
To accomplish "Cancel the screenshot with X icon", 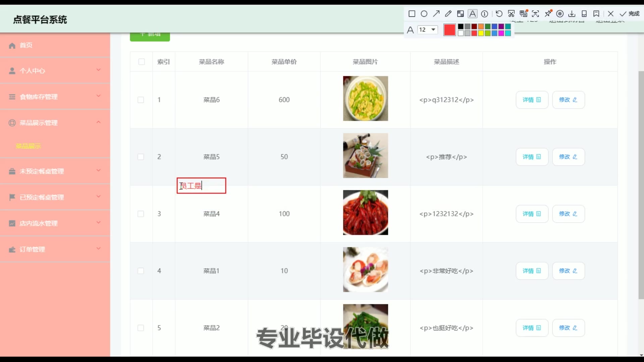I will 611,14.
